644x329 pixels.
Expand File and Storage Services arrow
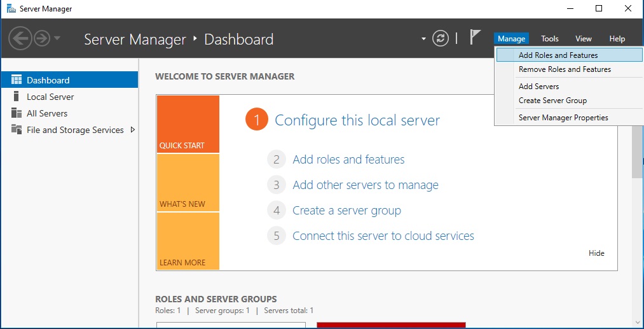point(132,130)
